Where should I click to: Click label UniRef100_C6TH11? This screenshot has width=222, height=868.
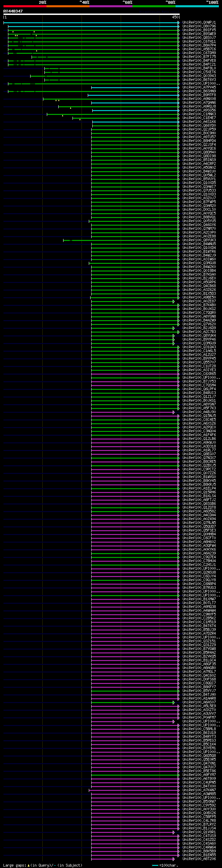point(199,42)
